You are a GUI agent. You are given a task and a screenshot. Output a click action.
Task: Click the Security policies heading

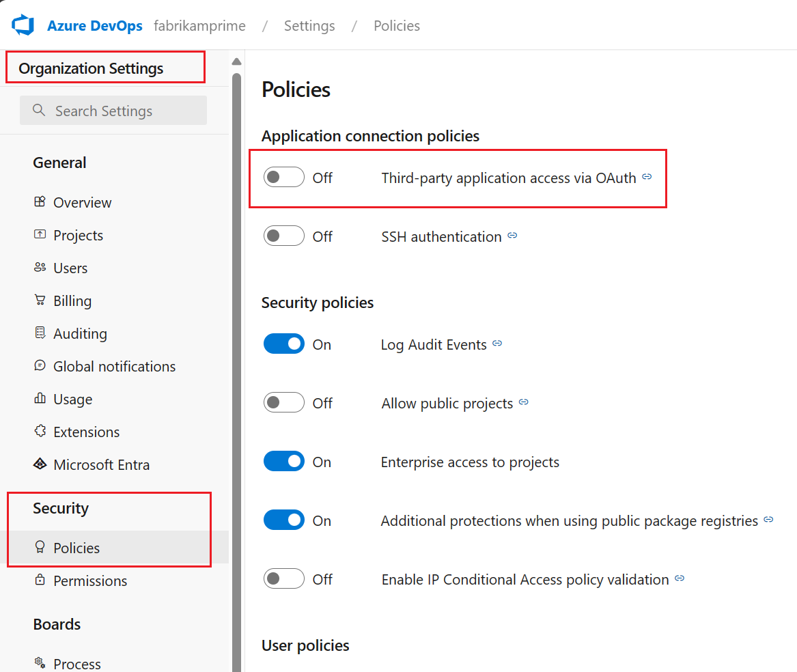pyautogui.click(x=318, y=303)
